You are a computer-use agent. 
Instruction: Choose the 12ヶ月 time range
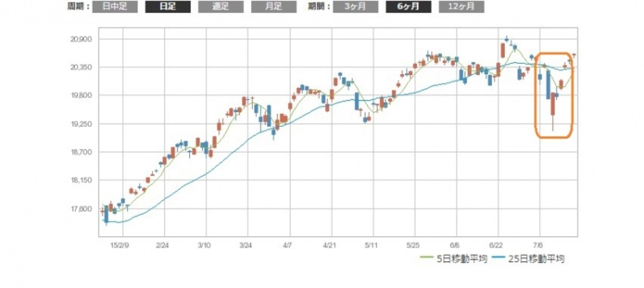click(x=462, y=7)
